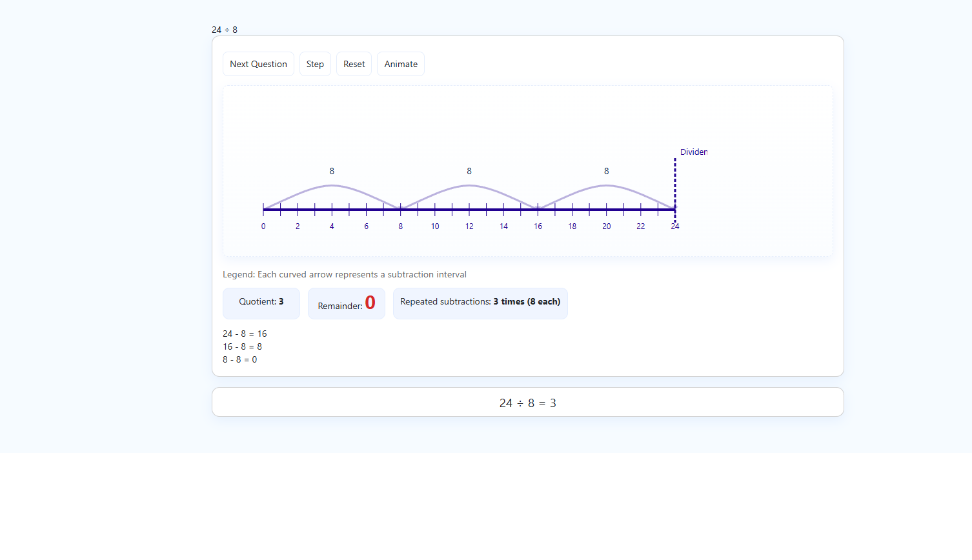The width and height of the screenshot is (972, 560).
Task: Click the 8 tick label on number line
Action: 401,226
